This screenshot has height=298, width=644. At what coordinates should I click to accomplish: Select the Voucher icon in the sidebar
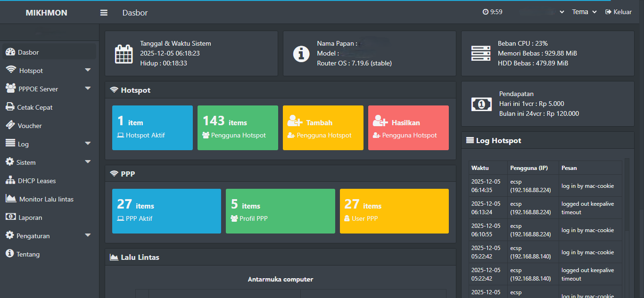[10, 125]
